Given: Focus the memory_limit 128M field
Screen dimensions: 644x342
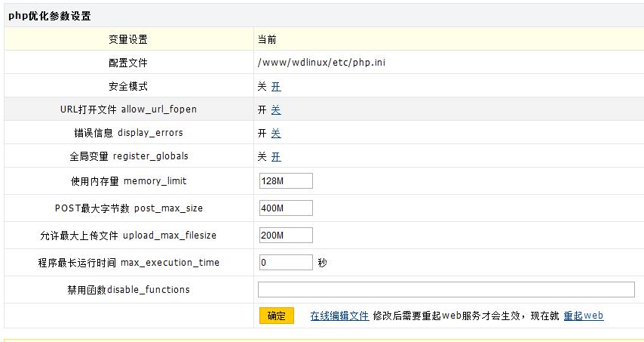Looking at the screenshot, I should coord(285,181).
